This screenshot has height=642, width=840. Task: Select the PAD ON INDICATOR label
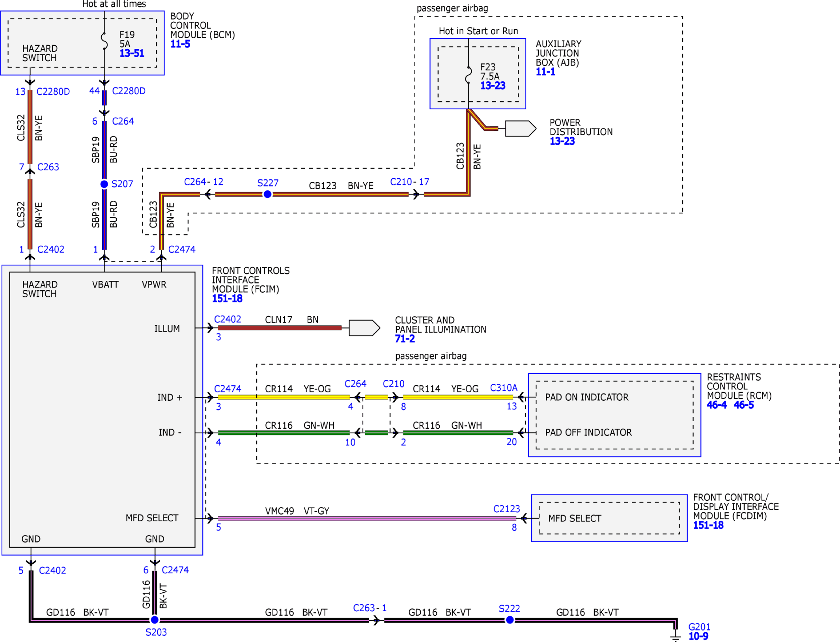pyautogui.click(x=586, y=398)
